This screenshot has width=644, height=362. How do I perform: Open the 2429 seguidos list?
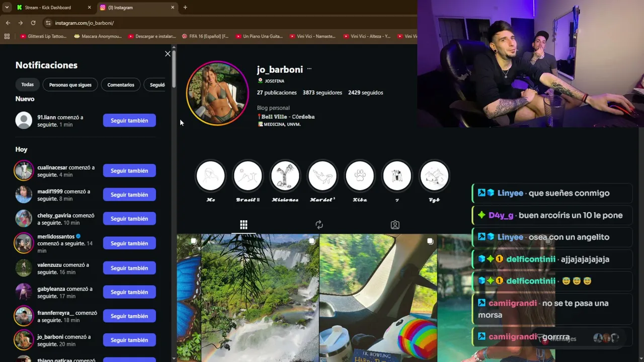pos(366,93)
